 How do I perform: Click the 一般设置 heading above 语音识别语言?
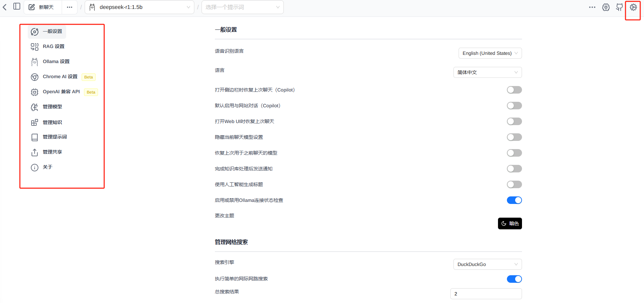click(x=226, y=29)
